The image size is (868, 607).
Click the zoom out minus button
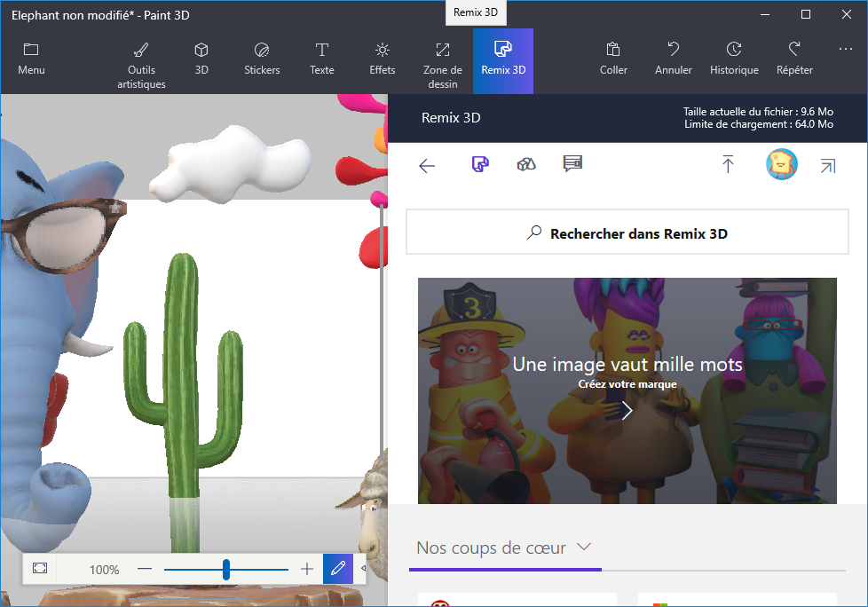[x=145, y=569]
